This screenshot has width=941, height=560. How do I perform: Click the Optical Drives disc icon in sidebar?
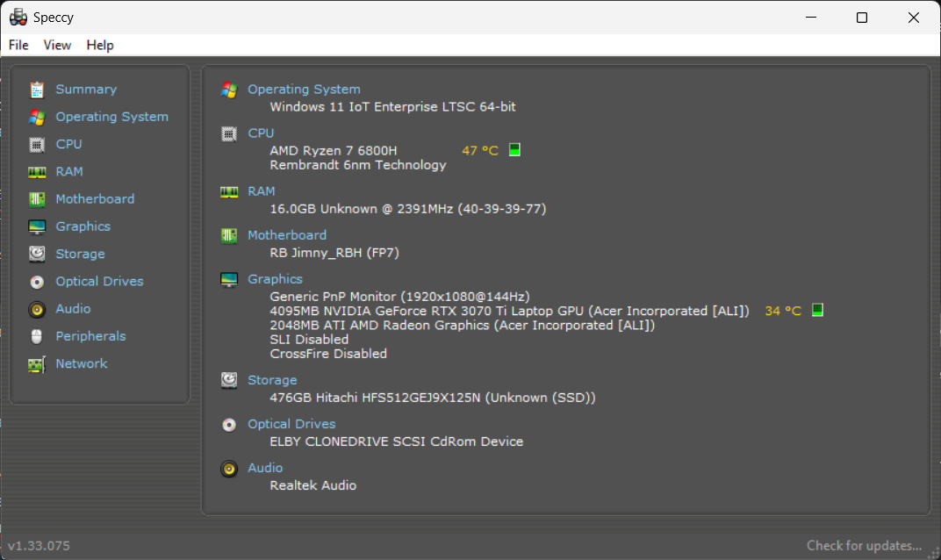click(37, 282)
